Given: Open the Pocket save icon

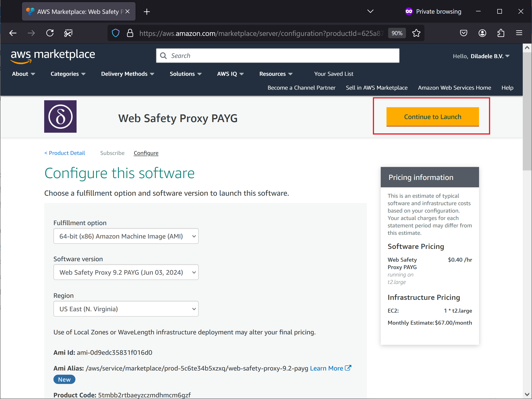Looking at the screenshot, I should [x=463, y=33].
